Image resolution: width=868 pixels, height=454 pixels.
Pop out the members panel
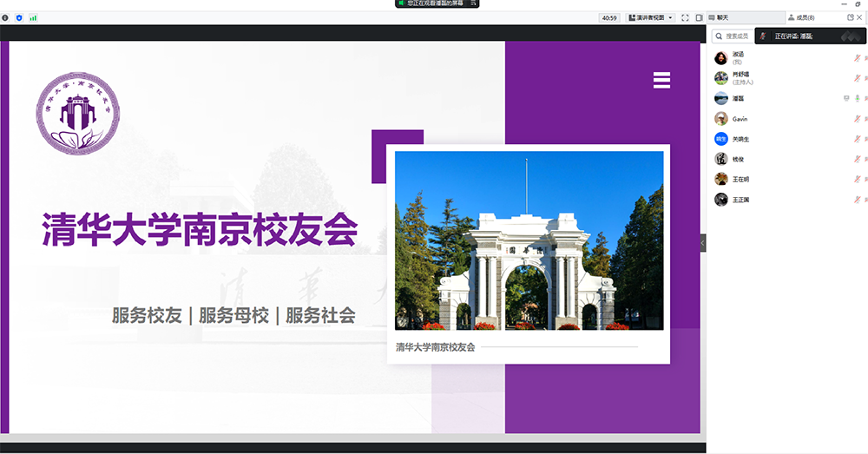tap(851, 17)
